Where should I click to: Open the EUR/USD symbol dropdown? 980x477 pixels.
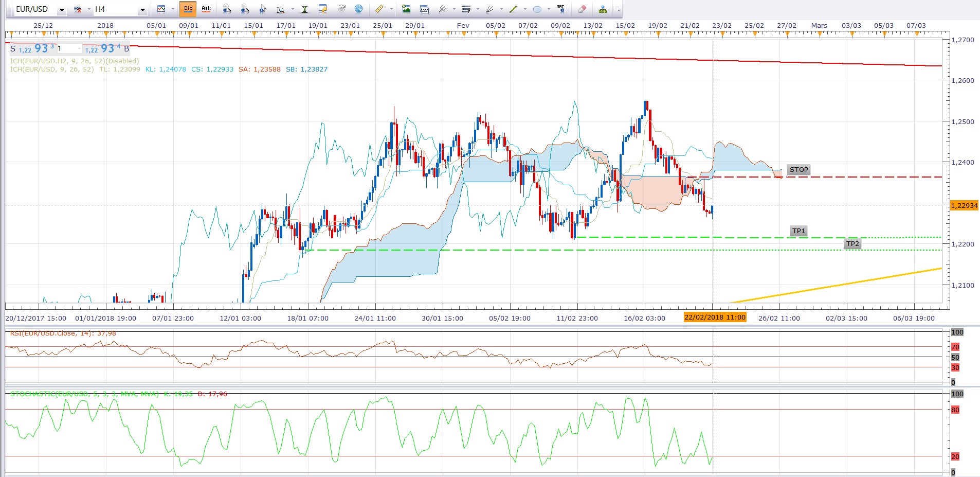[x=62, y=10]
